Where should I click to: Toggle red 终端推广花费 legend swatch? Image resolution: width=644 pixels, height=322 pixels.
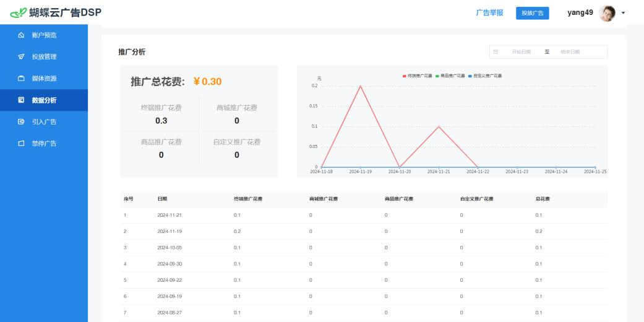pyautogui.click(x=404, y=76)
